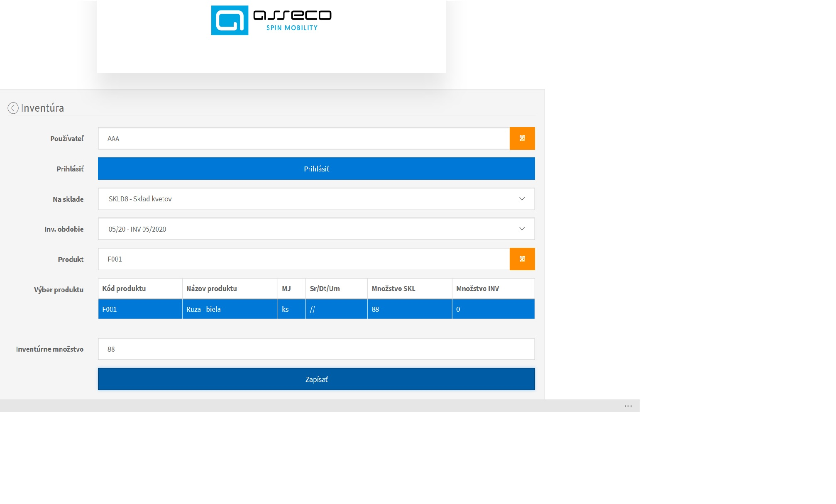Click the 88 value in Množstvo SKL column
Screen dimensions: 836x504
(x=410, y=309)
